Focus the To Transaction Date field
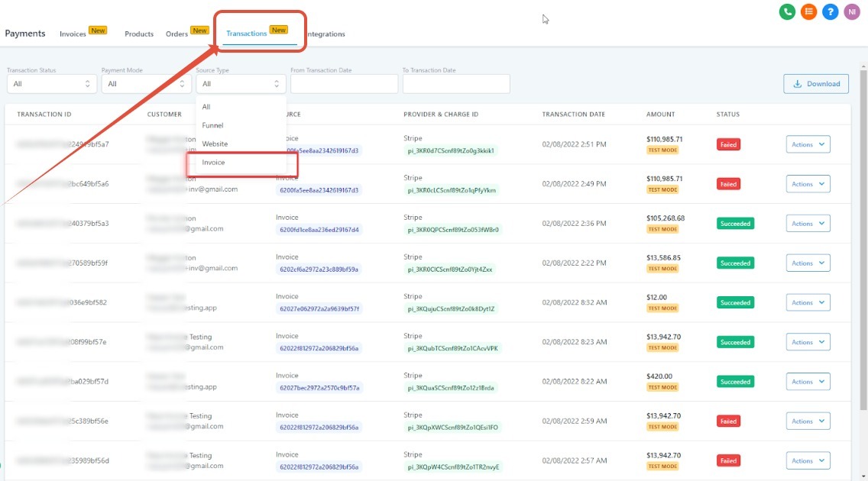The image size is (868, 481). tap(456, 84)
